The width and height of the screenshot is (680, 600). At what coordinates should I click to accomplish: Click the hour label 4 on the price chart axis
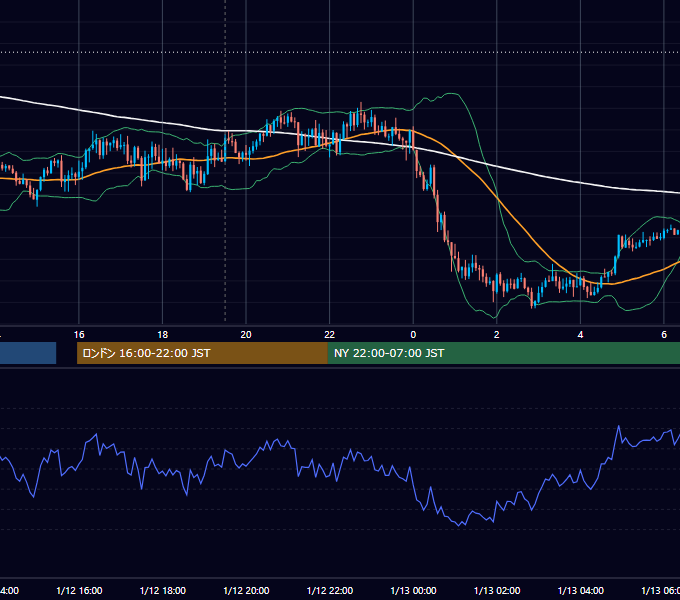580,335
